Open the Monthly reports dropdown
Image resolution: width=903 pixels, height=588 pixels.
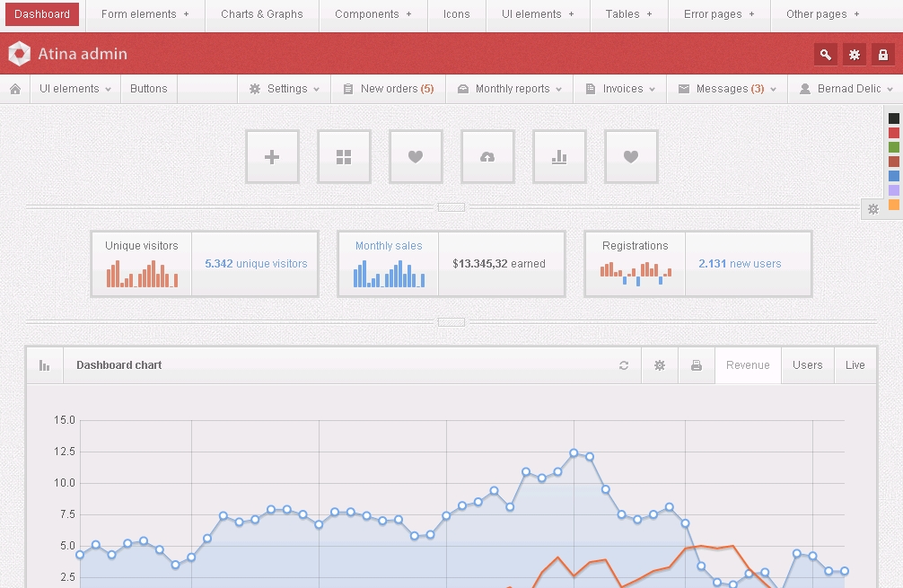(x=510, y=89)
